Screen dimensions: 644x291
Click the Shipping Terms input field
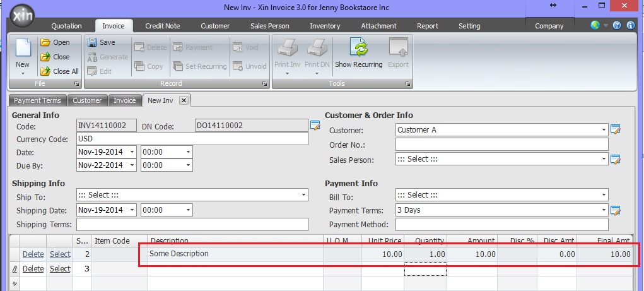[192, 225]
